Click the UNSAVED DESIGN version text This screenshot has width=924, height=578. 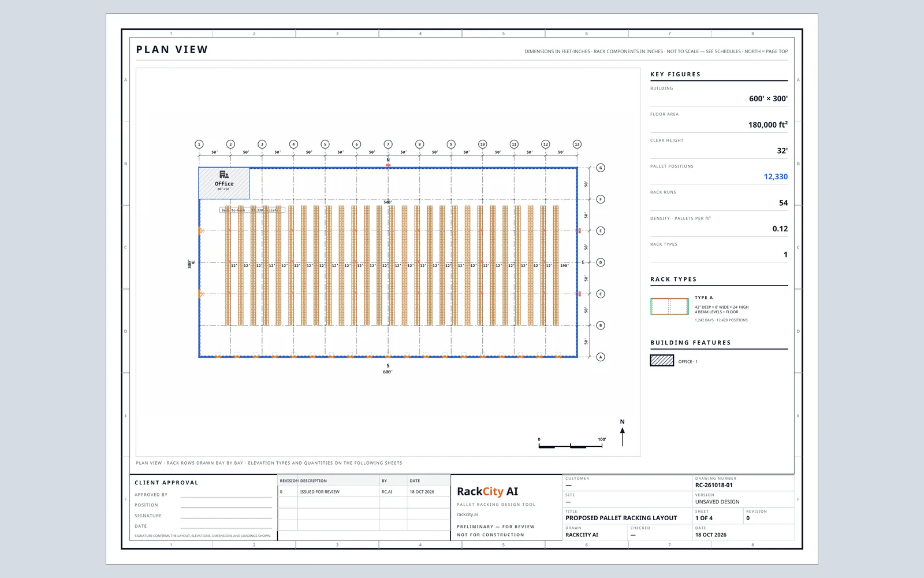coord(717,502)
